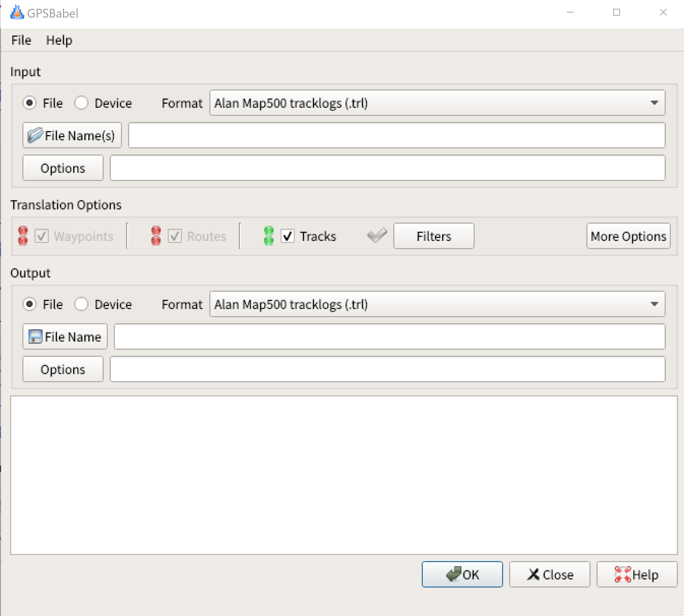Screen dimensions: 684x616
Task: Click the Help button at bottom
Action: (x=637, y=574)
